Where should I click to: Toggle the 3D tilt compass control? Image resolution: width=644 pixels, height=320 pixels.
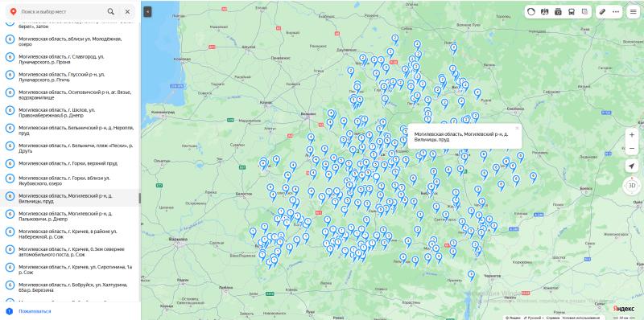[632, 186]
